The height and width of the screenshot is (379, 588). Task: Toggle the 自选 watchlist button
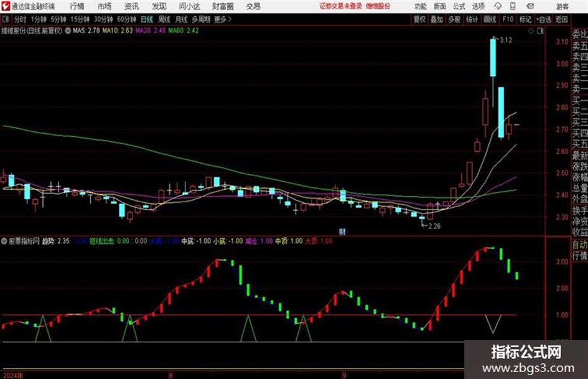pos(543,19)
